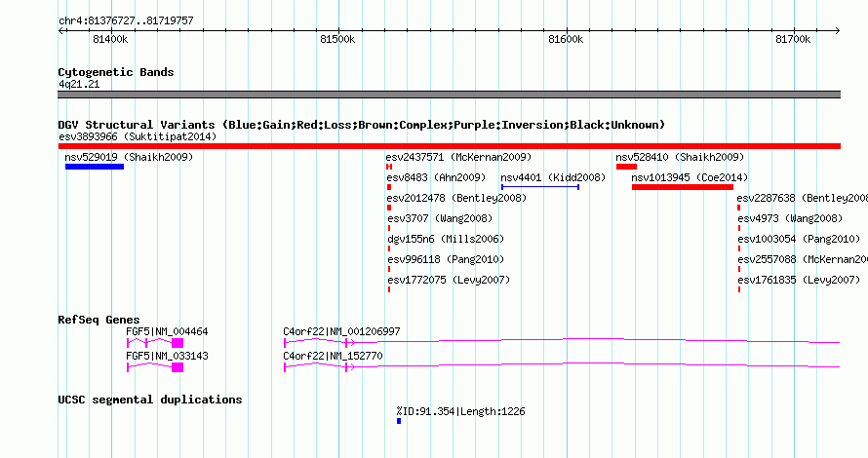Image resolution: width=868 pixels, height=458 pixels.
Task: Click the 4q21.21 cytogenetic band label
Action: (79, 84)
